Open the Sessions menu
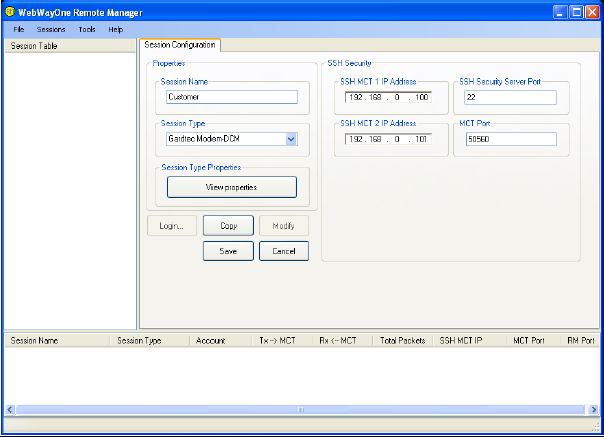This screenshot has width=604, height=437. pyautogui.click(x=51, y=30)
